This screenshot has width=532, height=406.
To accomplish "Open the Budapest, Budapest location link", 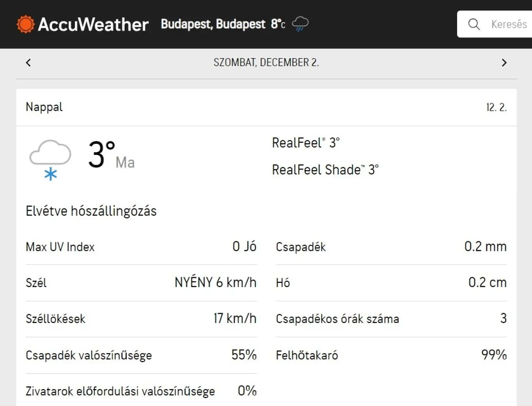I will click(213, 24).
